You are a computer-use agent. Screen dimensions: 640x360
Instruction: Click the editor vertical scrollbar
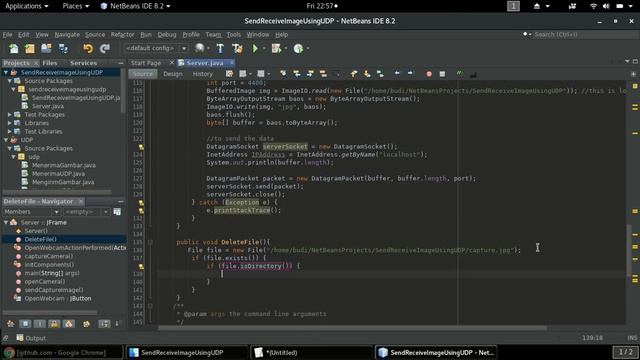630,250
